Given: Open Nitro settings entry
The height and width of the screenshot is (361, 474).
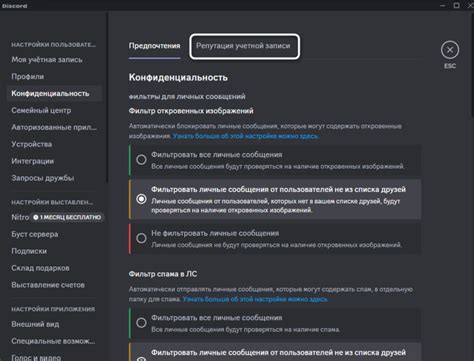Looking at the screenshot, I should coord(20,217).
